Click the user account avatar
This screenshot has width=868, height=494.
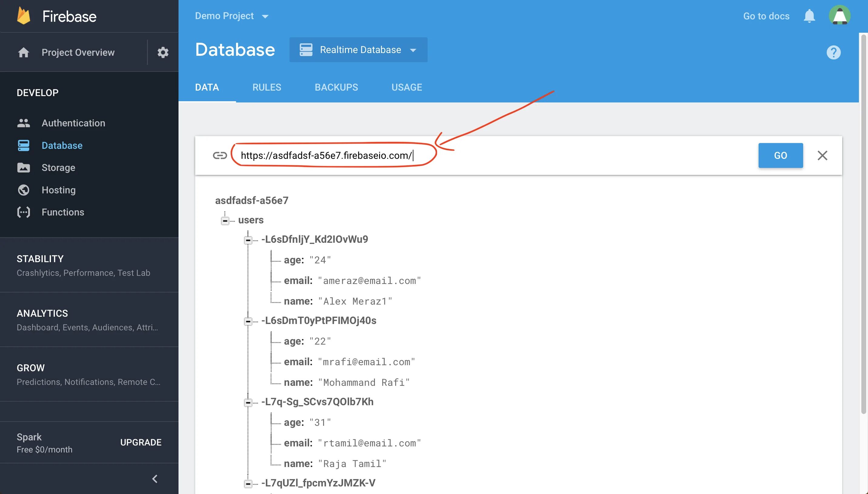(839, 15)
